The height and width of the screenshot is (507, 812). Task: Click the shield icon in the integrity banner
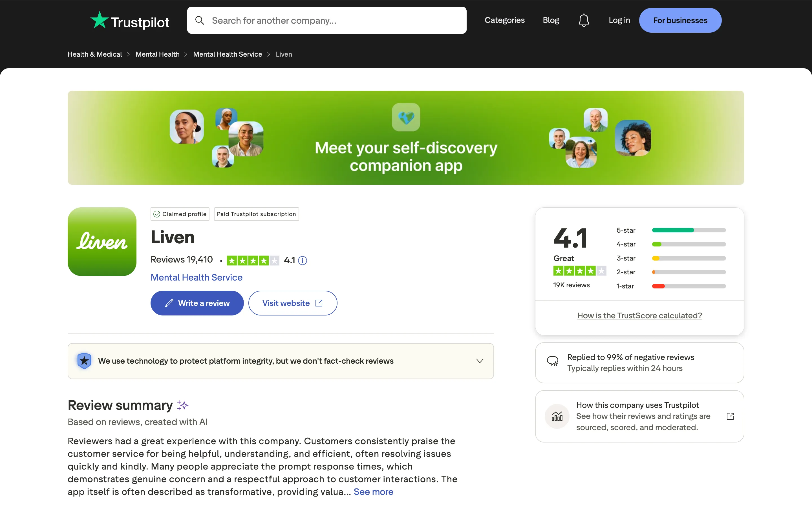pos(84,361)
